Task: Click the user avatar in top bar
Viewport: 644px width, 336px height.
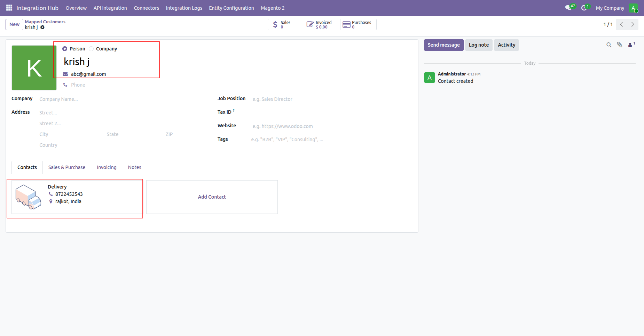Action: (x=633, y=8)
